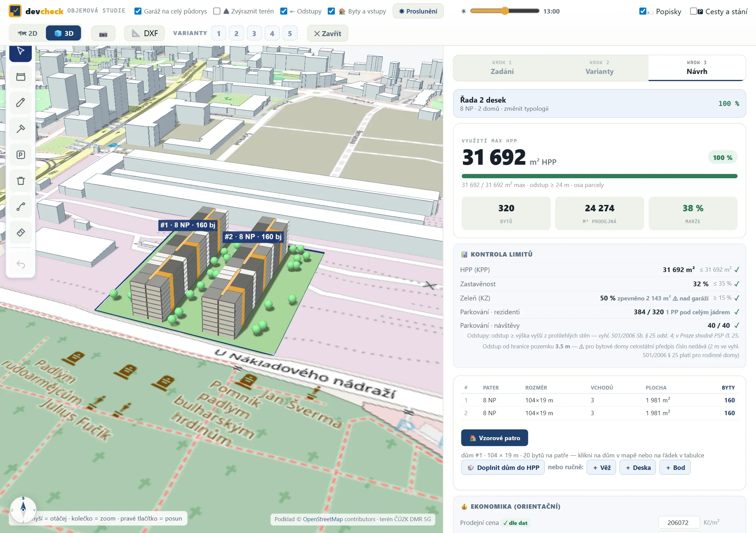756x533 pixels.
Task: Select table row 1 building
Action: coord(599,400)
